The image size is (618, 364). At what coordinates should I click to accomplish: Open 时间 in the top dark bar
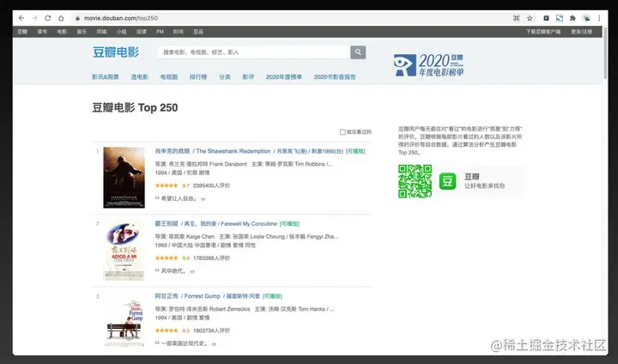tap(179, 32)
